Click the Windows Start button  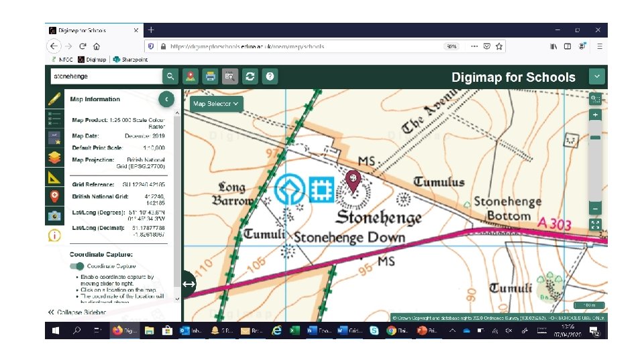(x=55, y=330)
